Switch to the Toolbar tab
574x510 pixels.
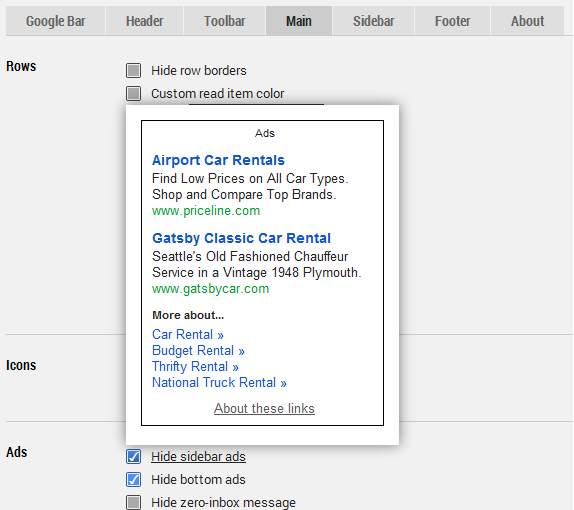click(224, 21)
